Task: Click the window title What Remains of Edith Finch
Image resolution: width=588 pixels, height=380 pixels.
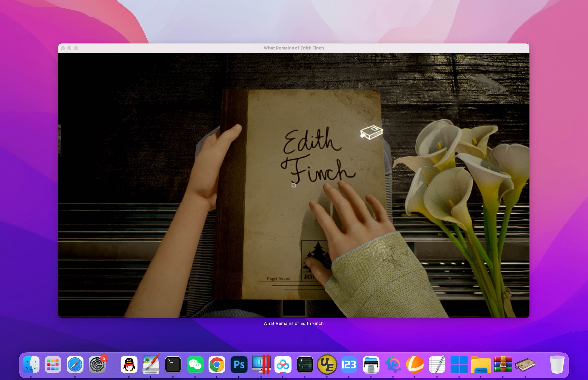Action: [x=294, y=48]
